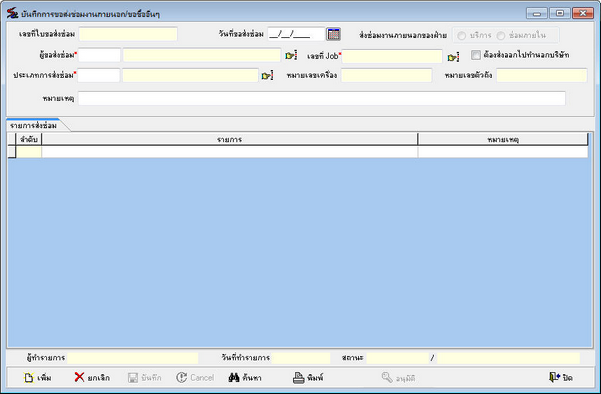Open the calendar picker for วันที่ขอสั่งซ่อม
The image size is (601, 394).
pyautogui.click(x=333, y=34)
